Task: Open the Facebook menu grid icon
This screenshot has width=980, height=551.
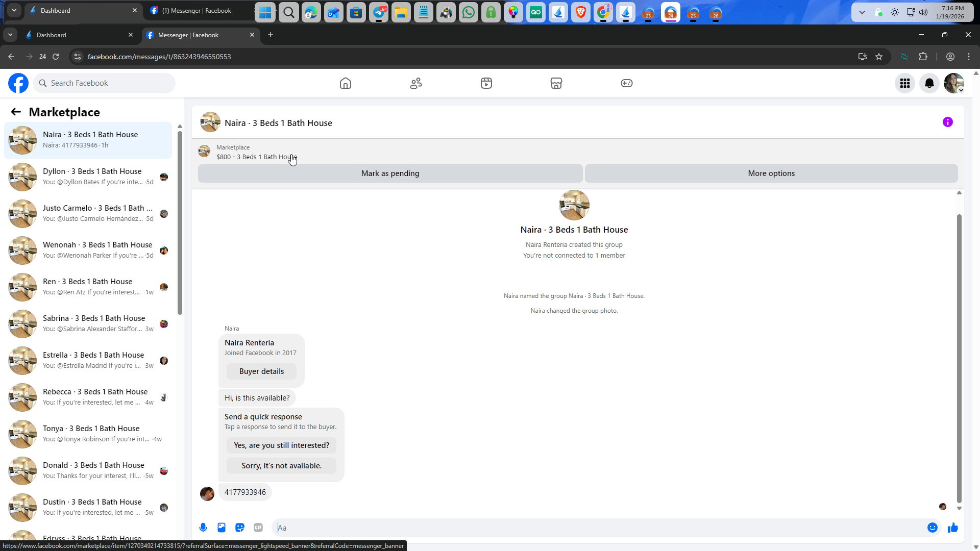Action: 905,83
